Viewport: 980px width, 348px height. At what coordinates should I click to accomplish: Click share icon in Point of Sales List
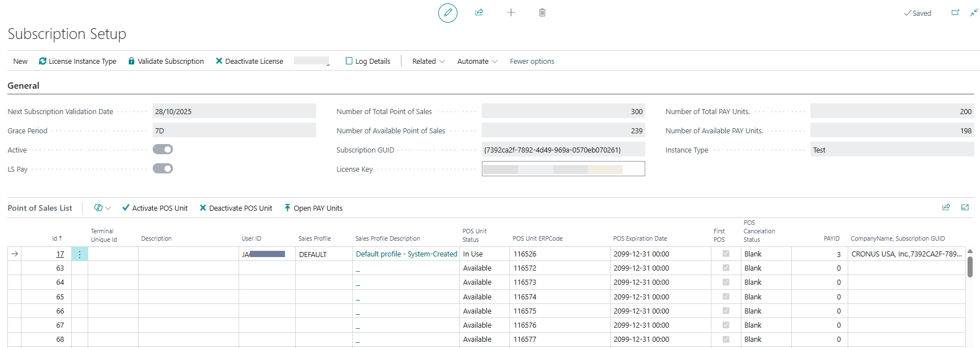(x=946, y=207)
